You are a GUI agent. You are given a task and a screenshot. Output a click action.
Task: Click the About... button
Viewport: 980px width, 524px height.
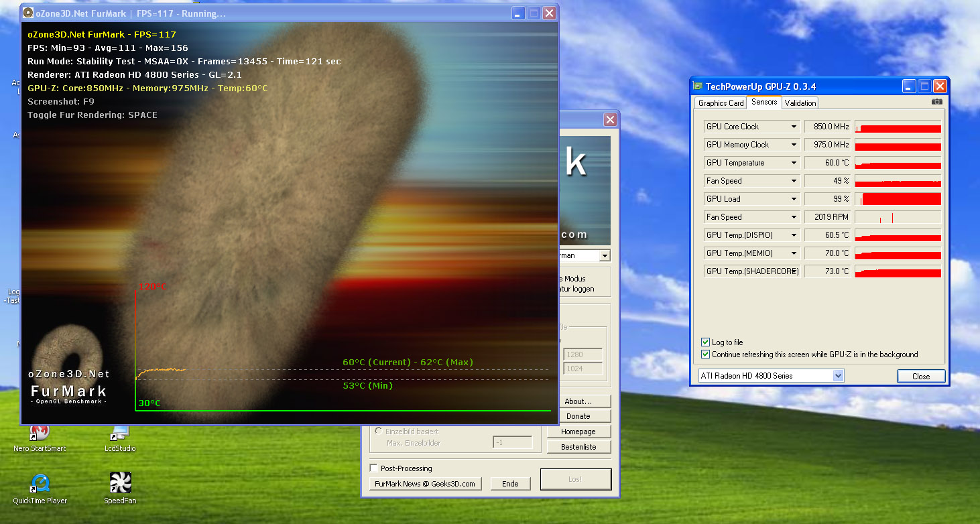(578, 401)
